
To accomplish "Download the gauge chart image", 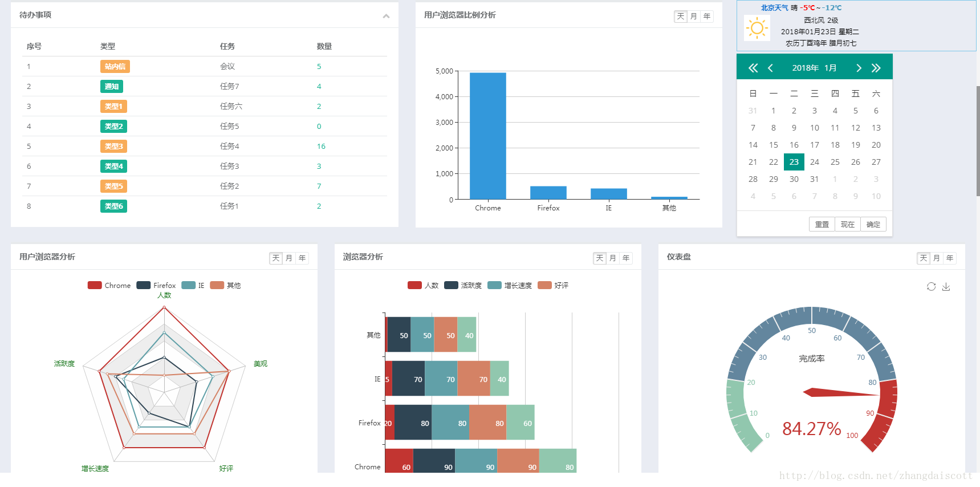I will tap(946, 286).
